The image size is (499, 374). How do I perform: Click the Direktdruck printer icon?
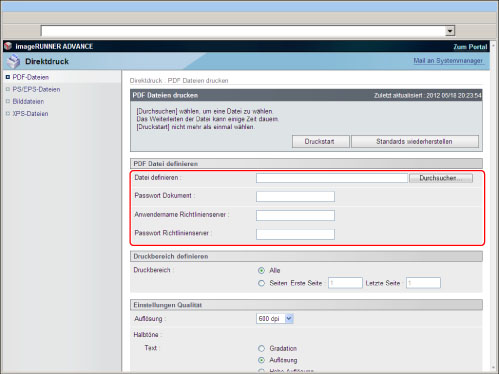[14, 61]
